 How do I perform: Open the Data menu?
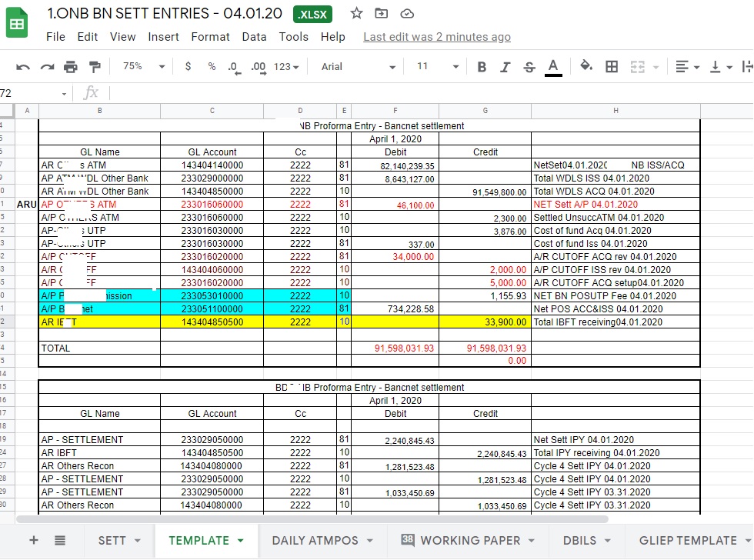click(x=254, y=37)
